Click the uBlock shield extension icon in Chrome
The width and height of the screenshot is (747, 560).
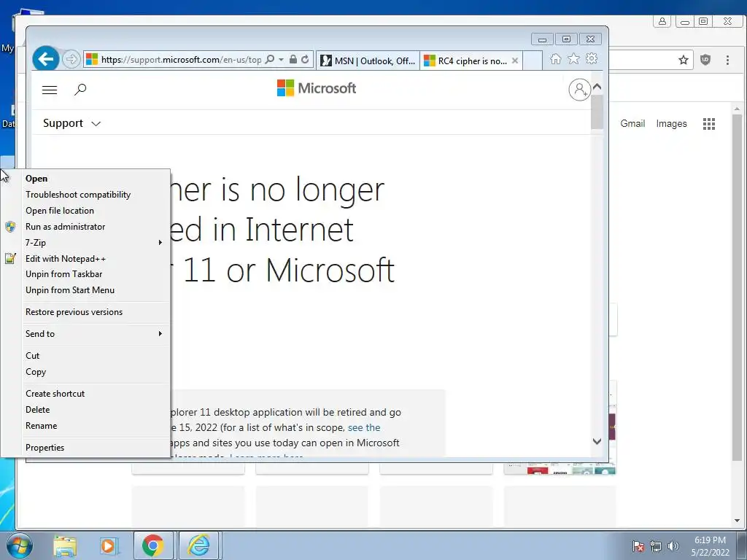click(x=705, y=60)
